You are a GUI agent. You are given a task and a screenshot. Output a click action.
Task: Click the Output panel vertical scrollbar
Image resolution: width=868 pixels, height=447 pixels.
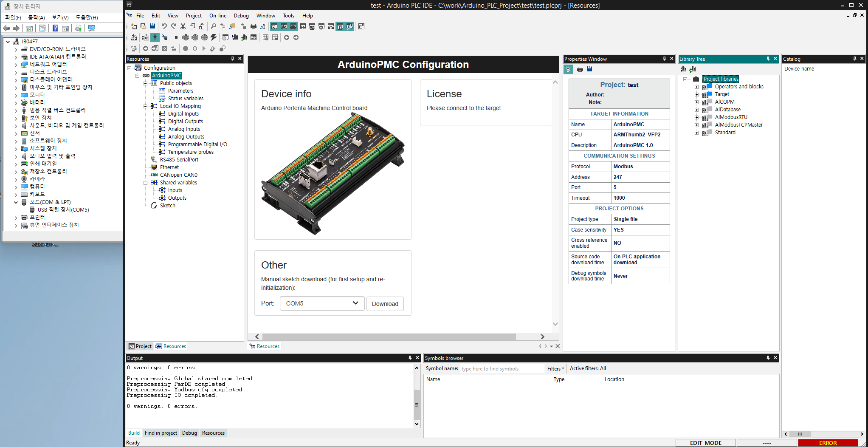click(417, 405)
